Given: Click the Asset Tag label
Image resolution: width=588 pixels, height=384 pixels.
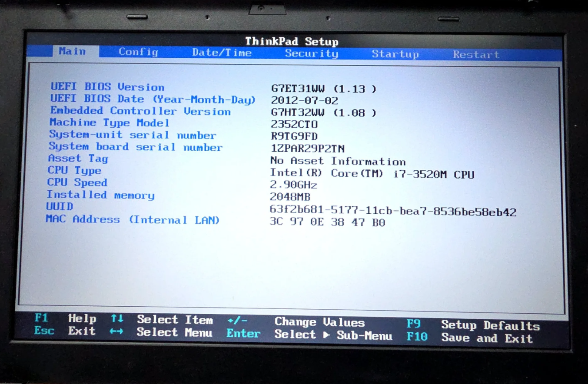Looking at the screenshot, I should pyautogui.click(x=78, y=159).
